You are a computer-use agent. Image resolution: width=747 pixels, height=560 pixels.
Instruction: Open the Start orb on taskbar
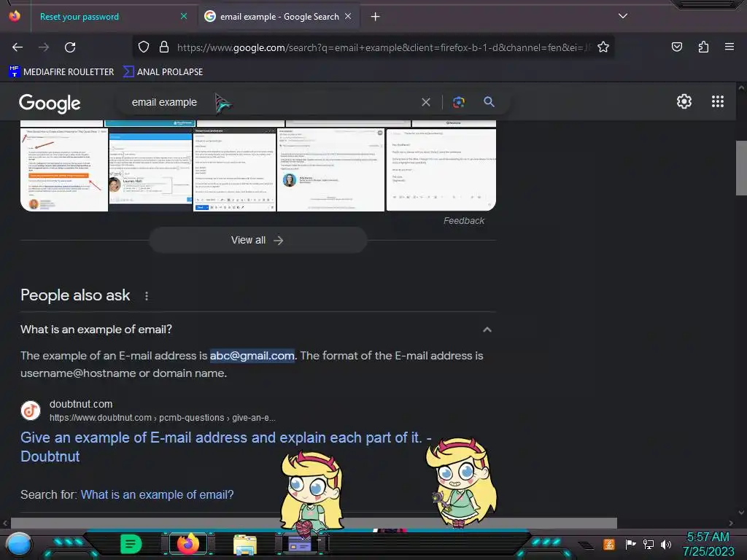pyautogui.click(x=19, y=544)
